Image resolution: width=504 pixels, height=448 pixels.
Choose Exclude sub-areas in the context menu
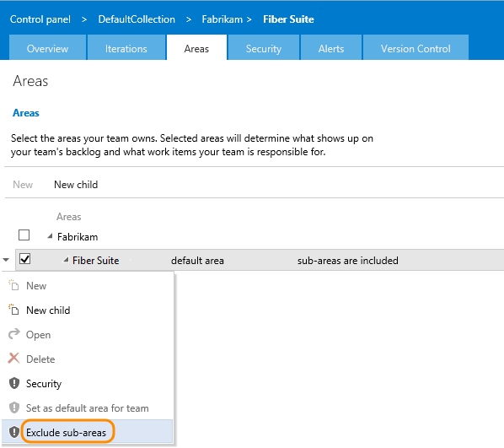88,432
